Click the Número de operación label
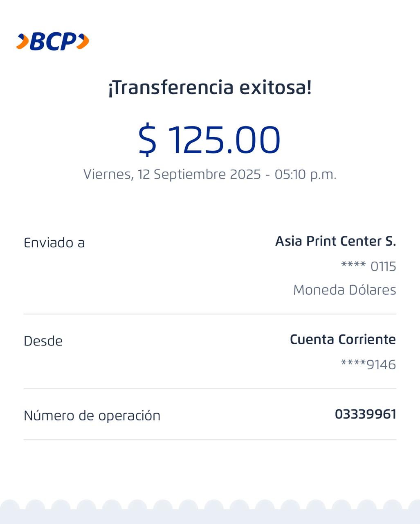 pyautogui.click(x=92, y=416)
